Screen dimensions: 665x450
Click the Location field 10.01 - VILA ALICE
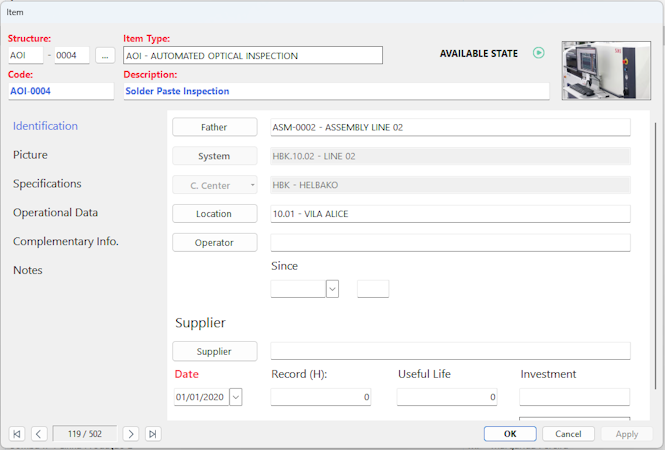(x=450, y=214)
